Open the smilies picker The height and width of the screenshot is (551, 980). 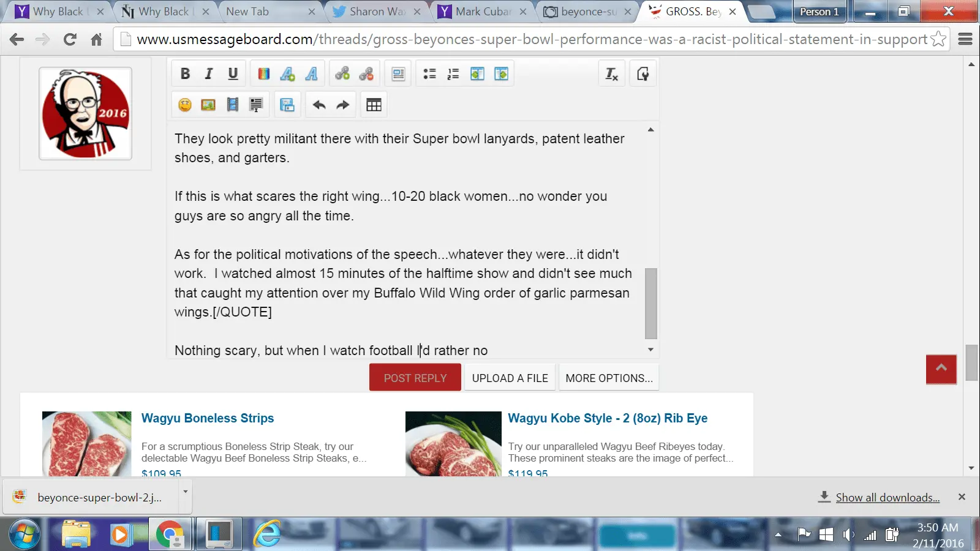185,105
